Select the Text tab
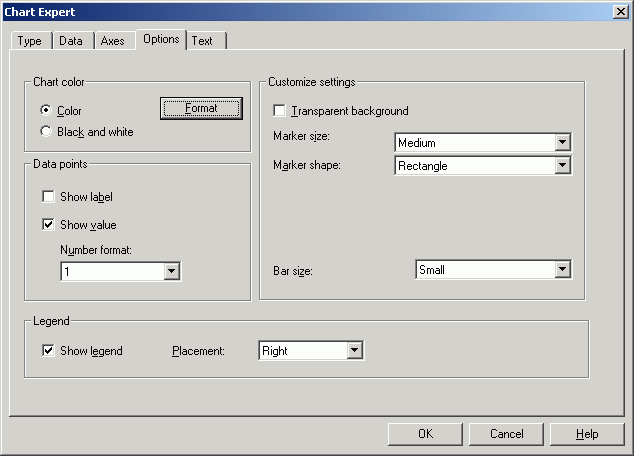Viewport: 634px width, 456px height. click(206, 41)
